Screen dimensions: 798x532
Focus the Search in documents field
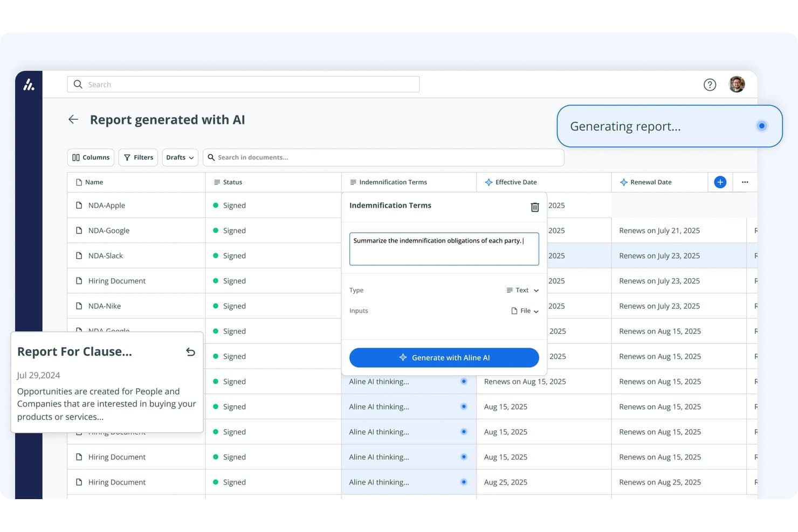click(383, 157)
